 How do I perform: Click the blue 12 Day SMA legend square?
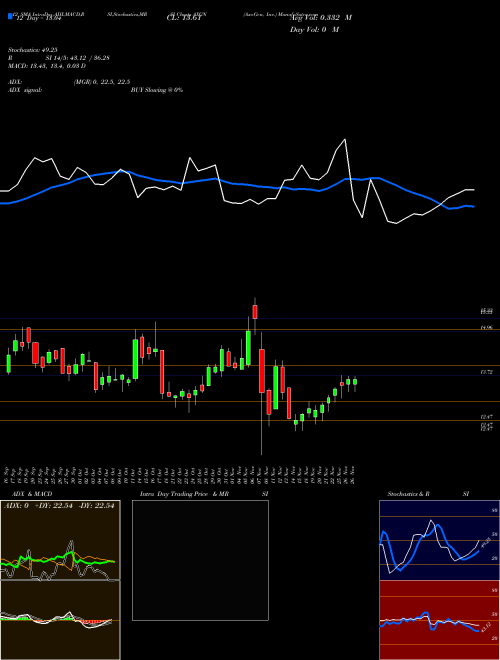[x=10, y=16]
